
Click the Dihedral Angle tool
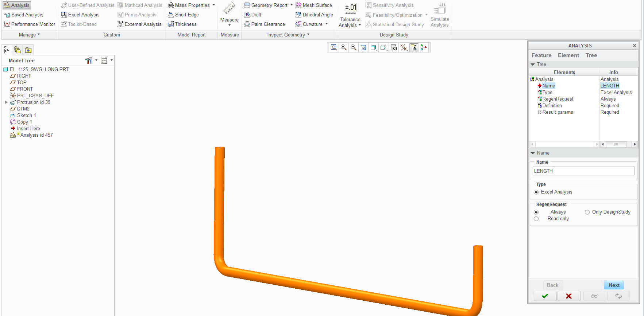pos(314,15)
